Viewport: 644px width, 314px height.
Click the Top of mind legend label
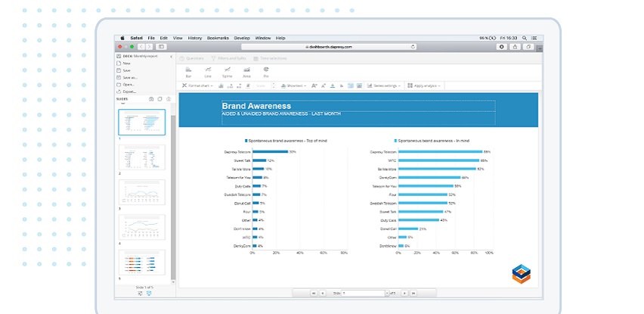tap(286, 141)
